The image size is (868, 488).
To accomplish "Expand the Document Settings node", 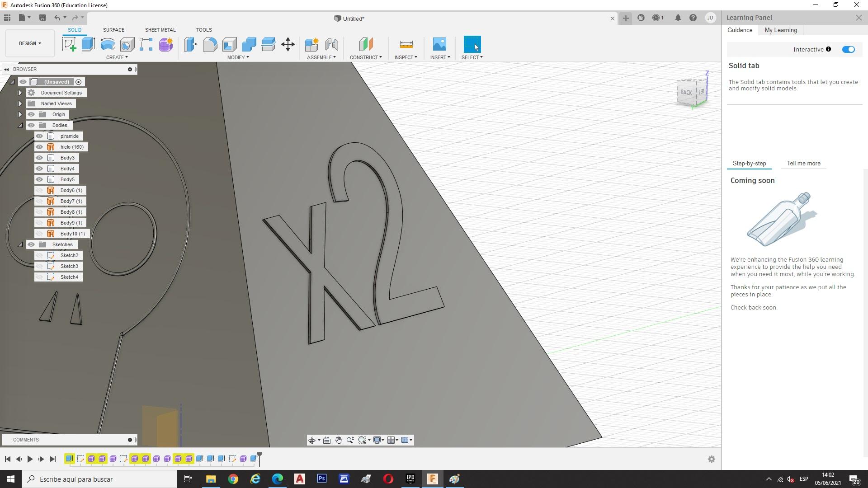I will pyautogui.click(x=20, y=93).
